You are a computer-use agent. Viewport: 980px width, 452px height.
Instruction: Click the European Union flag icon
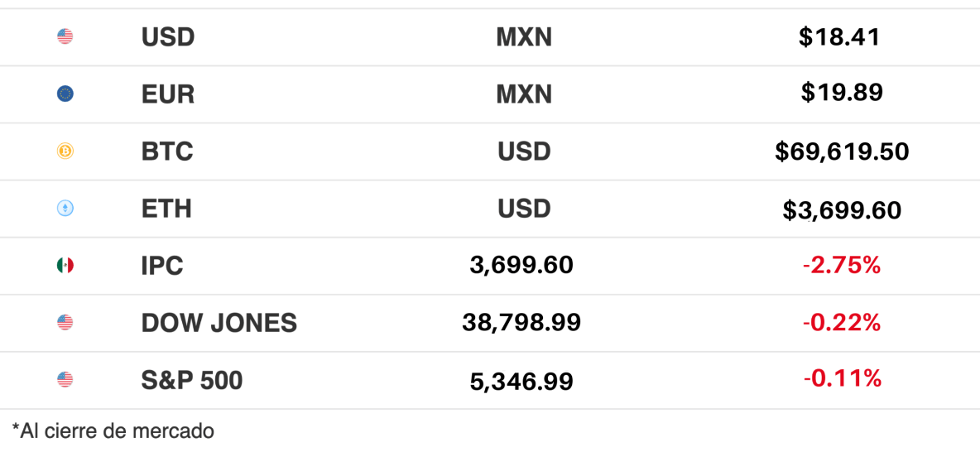(x=65, y=94)
